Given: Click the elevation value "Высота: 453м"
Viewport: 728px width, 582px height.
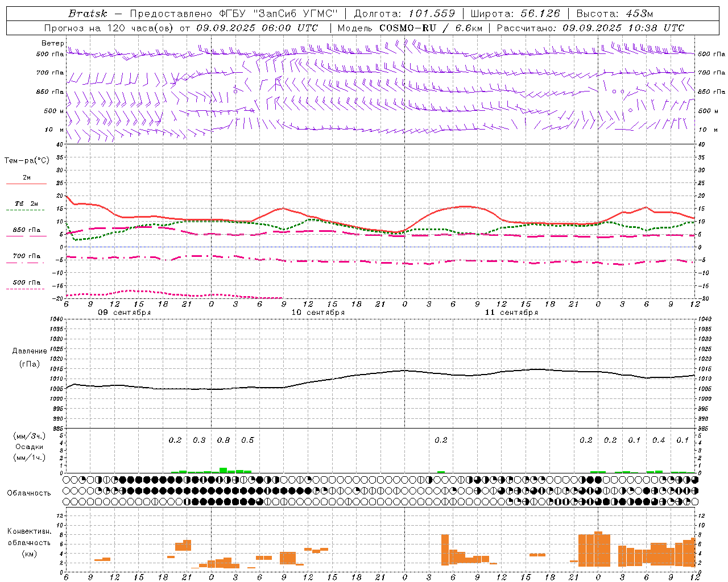Looking at the screenshot, I should (615, 14).
